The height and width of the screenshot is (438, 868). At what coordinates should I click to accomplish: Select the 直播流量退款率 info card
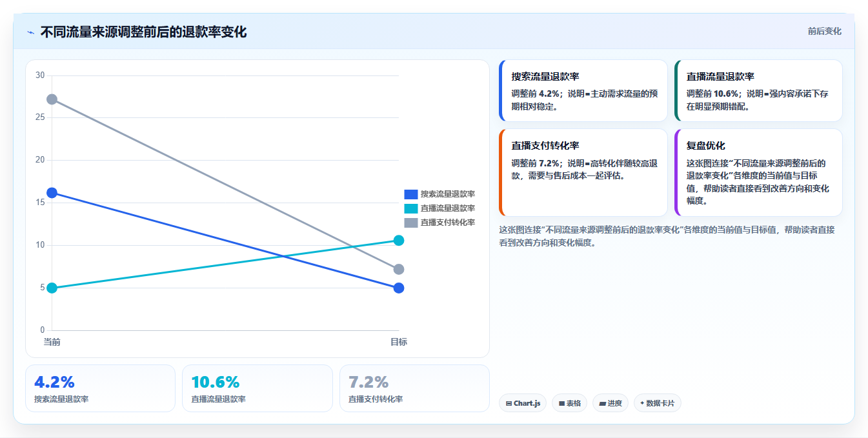(x=758, y=91)
